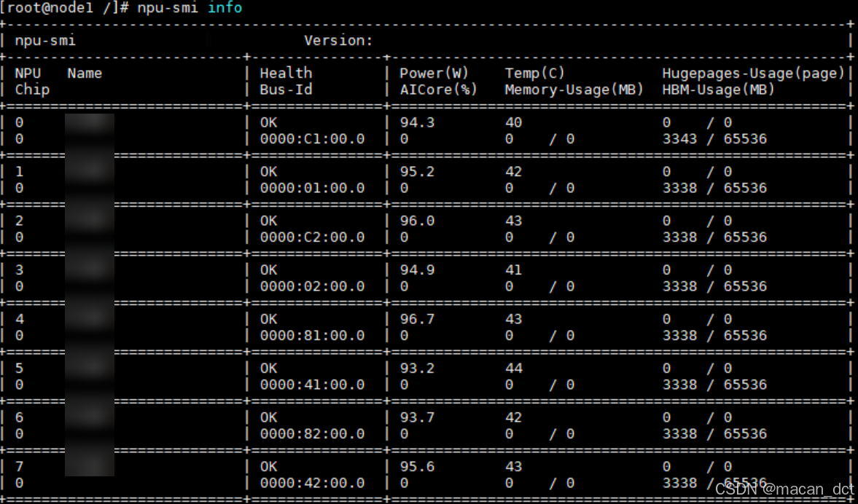Click NPU index 4
The image size is (858, 504).
(x=19, y=319)
